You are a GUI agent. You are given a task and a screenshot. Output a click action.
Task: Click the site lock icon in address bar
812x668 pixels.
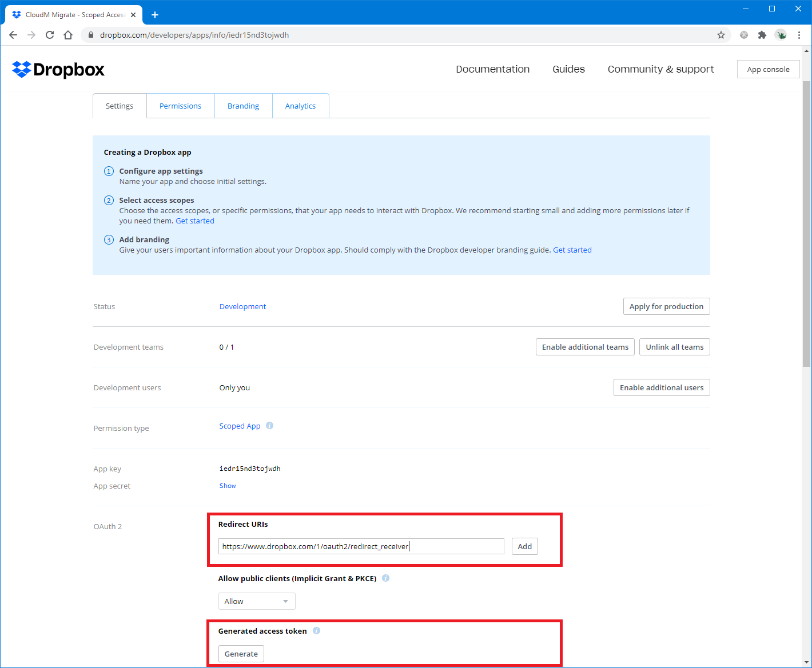click(x=90, y=35)
